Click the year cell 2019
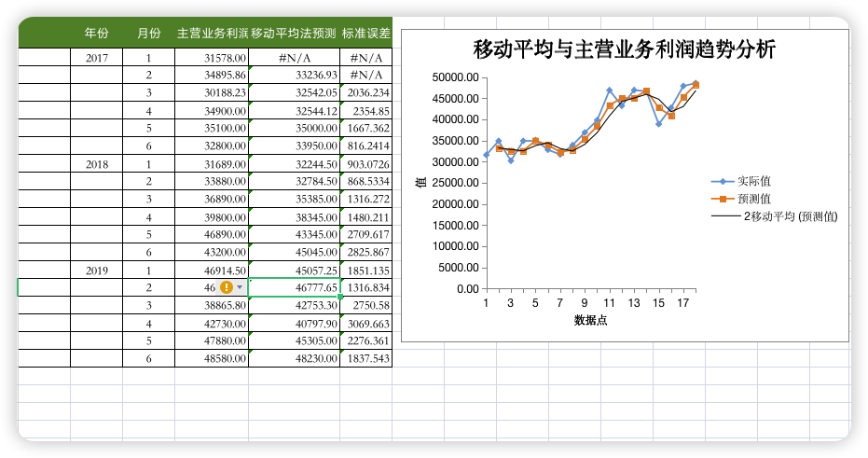 [96, 271]
